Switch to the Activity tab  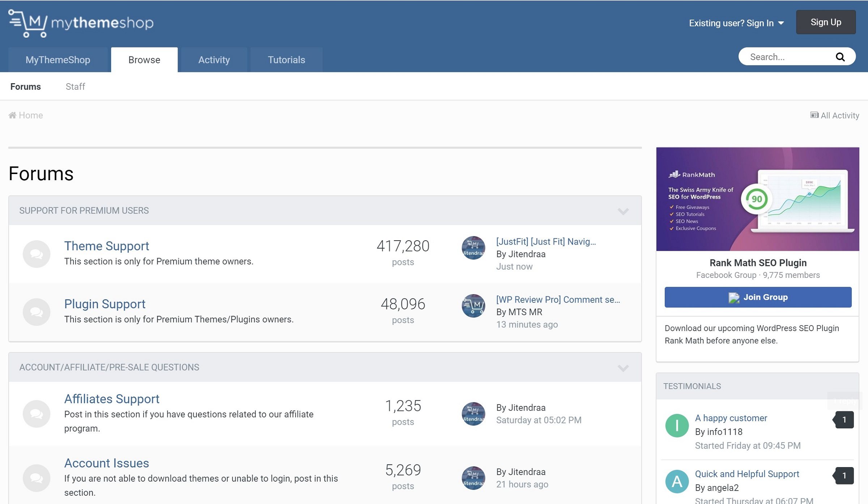click(x=213, y=59)
